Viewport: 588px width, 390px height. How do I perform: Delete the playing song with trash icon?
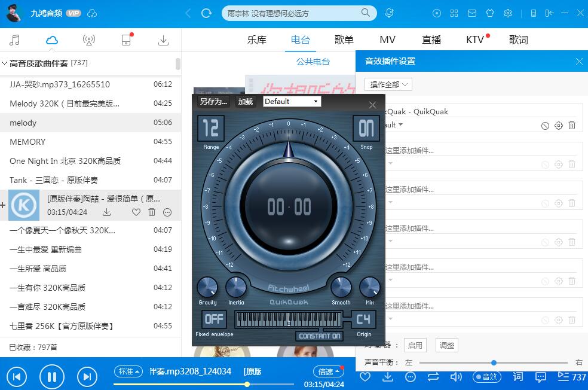[x=152, y=212]
